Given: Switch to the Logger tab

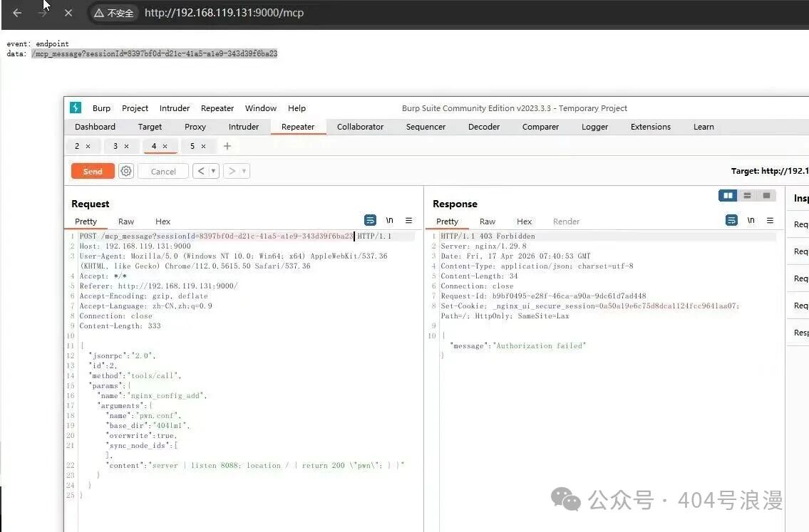Looking at the screenshot, I should [x=594, y=127].
